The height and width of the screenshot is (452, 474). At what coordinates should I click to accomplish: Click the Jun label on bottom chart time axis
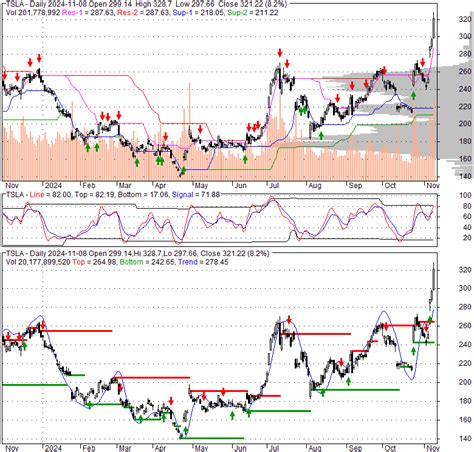(240, 448)
